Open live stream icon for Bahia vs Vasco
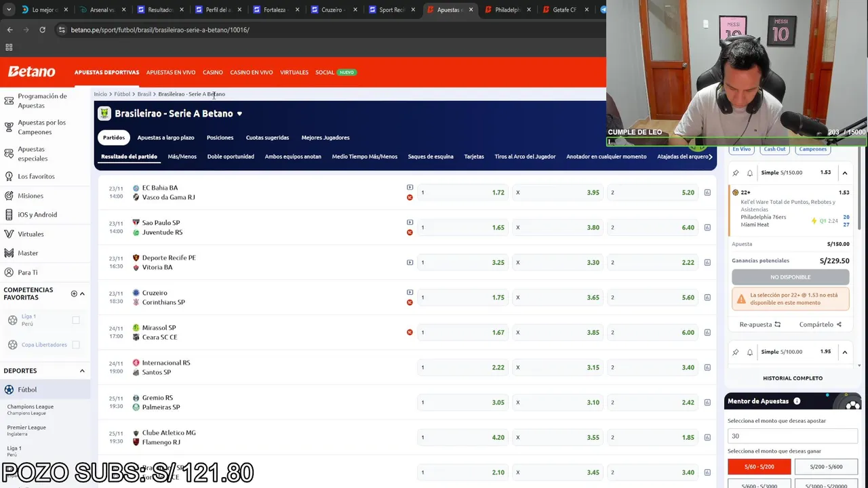The width and height of the screenshot is (868, 488). (x=410, y=187)
